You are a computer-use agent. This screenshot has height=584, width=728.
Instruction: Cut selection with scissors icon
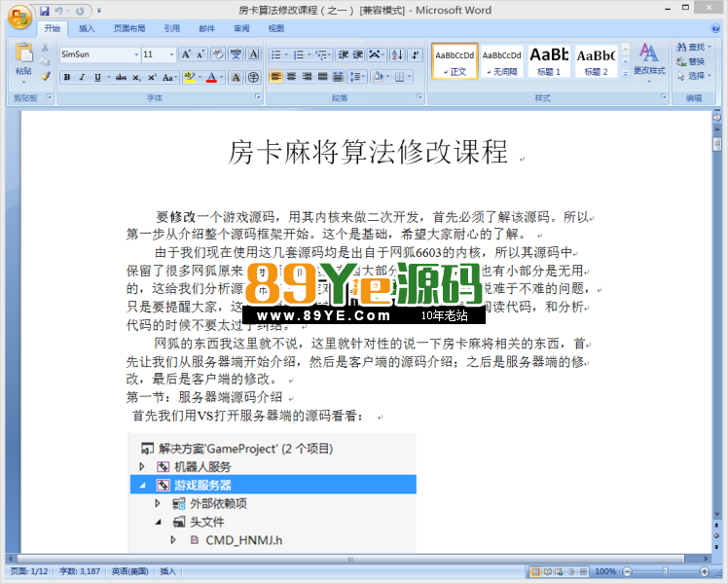(45, 48)
